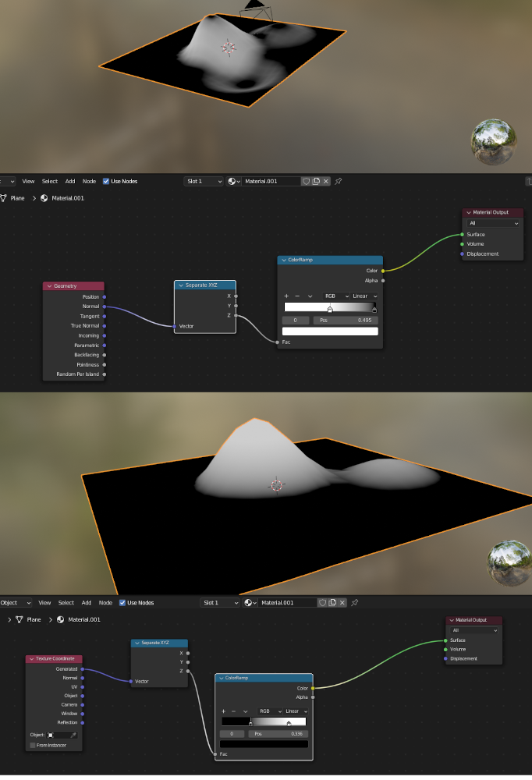Open Node menu in upper node editor
532x780 pixels.
click(89, 181)
